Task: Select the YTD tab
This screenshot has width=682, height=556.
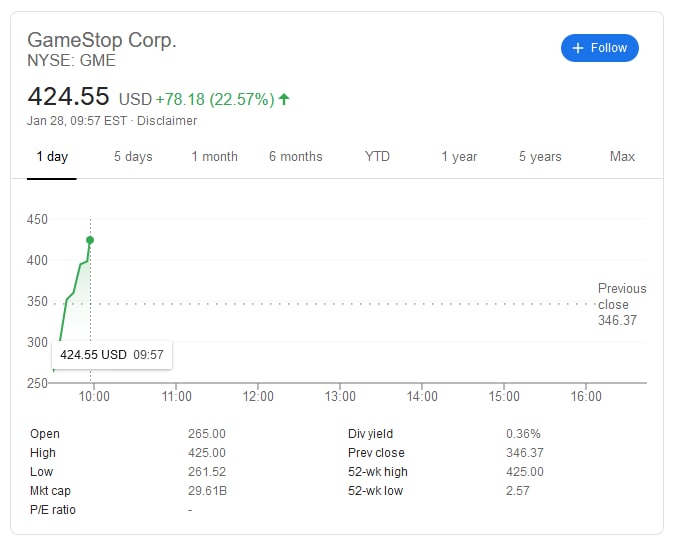Action: [377, 157]
